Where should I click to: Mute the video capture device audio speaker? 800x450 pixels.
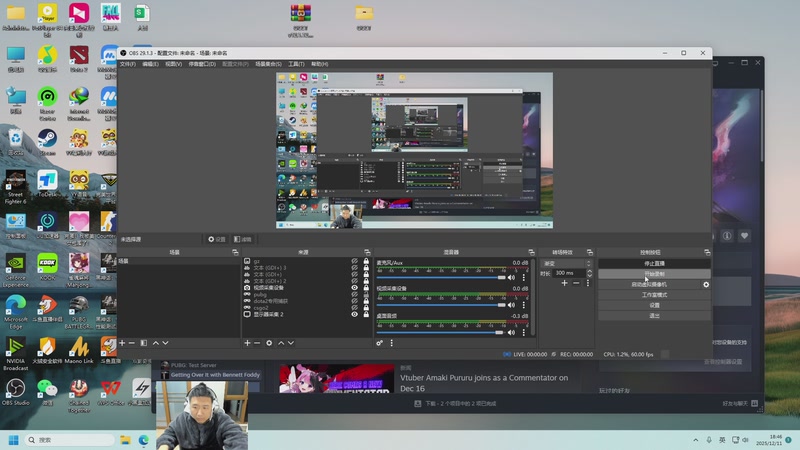pyautogui.click(x=511, y=305)
